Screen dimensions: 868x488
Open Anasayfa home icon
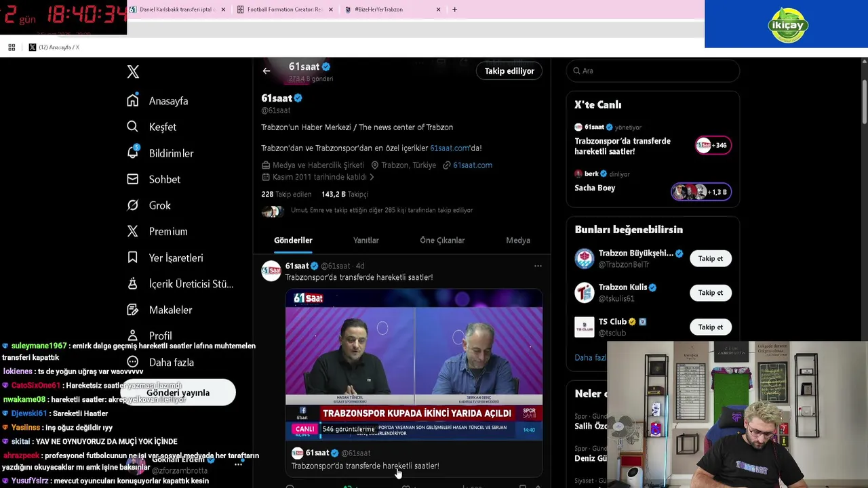click(133, 101)
